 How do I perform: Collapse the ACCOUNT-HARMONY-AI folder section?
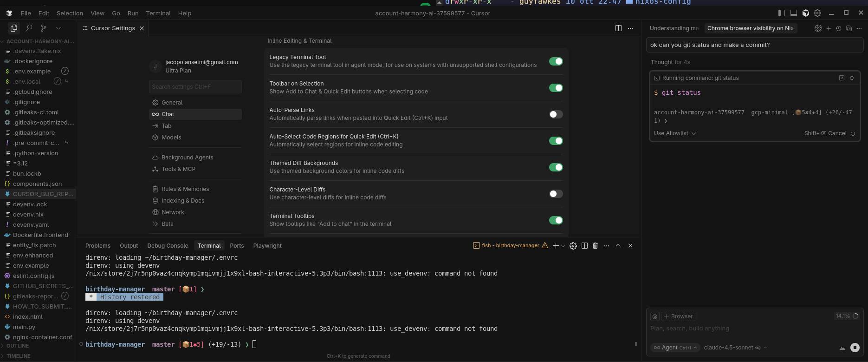[38, 41]
